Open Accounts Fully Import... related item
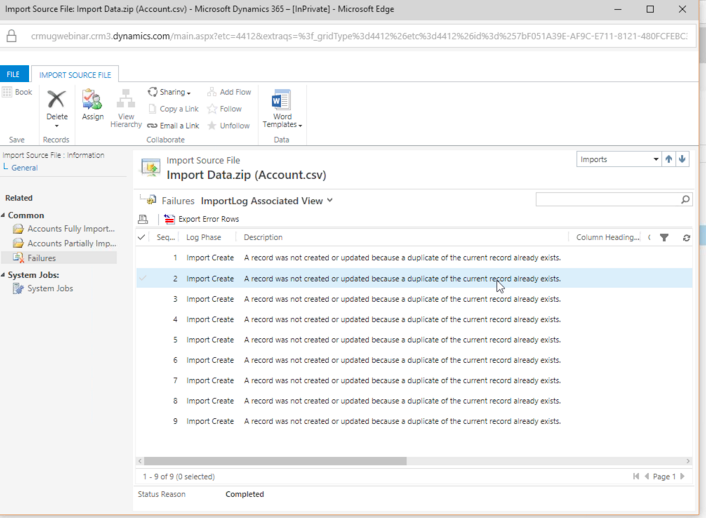The height and width of the screenshot is (518, 706). click(x=64, y=229)
